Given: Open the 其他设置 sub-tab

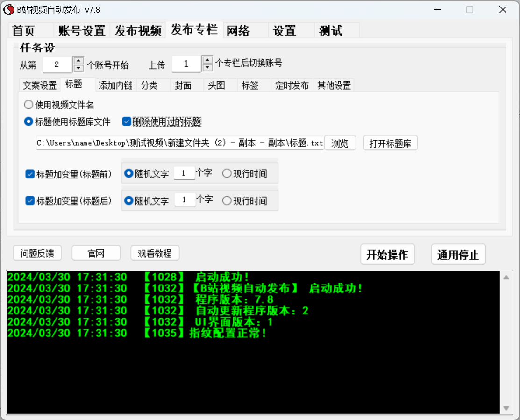Looking at the screenshot, I should [x=334, y=85].
